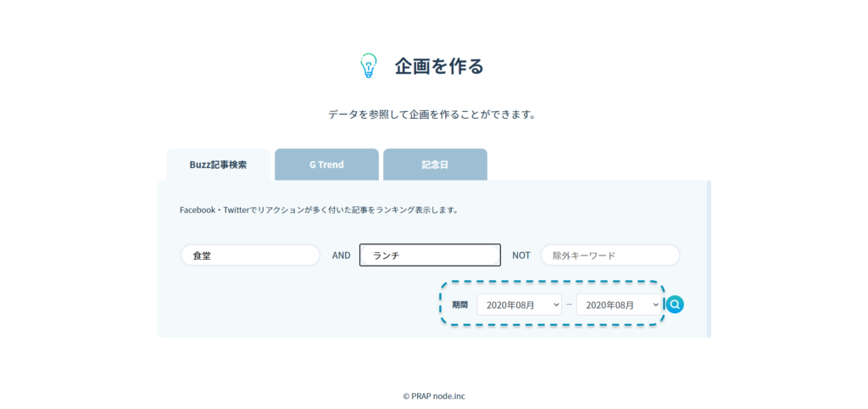Click the AND keyword field containing ランチ

[x=430, y=255]
